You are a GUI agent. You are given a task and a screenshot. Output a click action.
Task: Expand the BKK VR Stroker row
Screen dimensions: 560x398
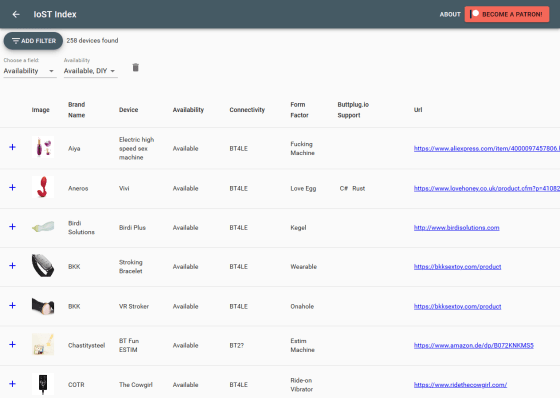click(x=12, y=305)
